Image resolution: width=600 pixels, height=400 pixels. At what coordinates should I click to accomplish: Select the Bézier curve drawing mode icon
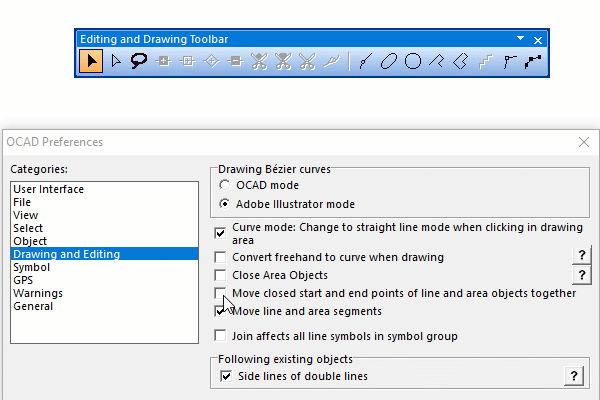365,61
